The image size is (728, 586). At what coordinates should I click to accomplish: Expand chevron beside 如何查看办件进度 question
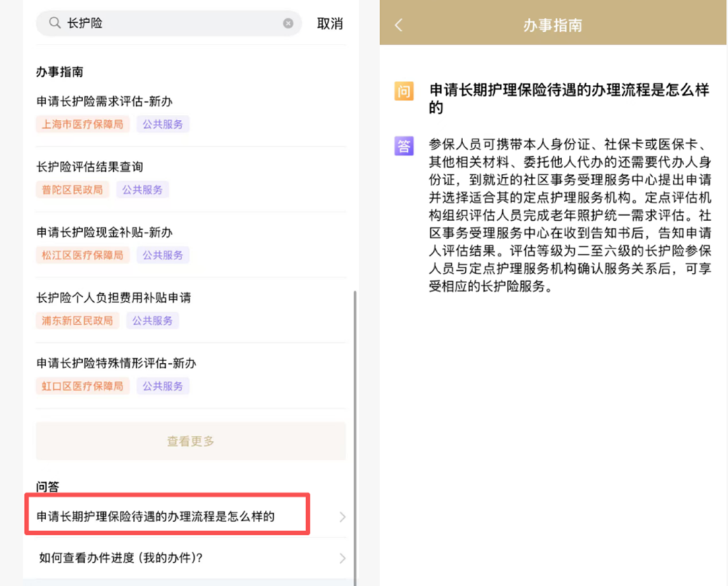(342, 558)
